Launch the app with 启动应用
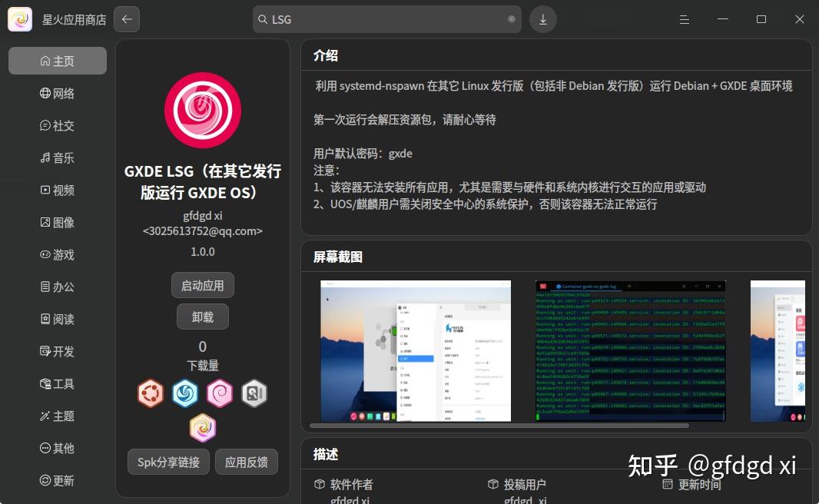This screenshot has width=819, height=504. pos(202,285)
